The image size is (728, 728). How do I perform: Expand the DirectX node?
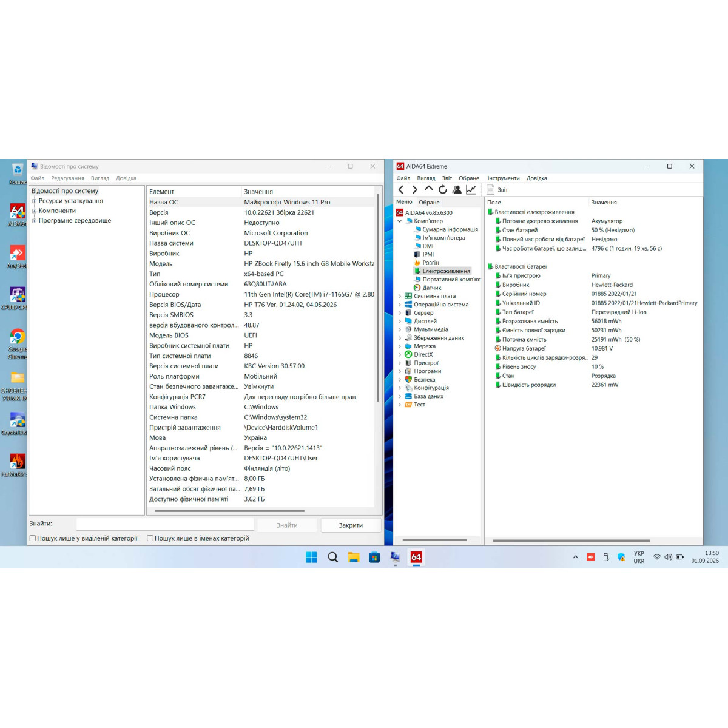click(x=400, y=355)
